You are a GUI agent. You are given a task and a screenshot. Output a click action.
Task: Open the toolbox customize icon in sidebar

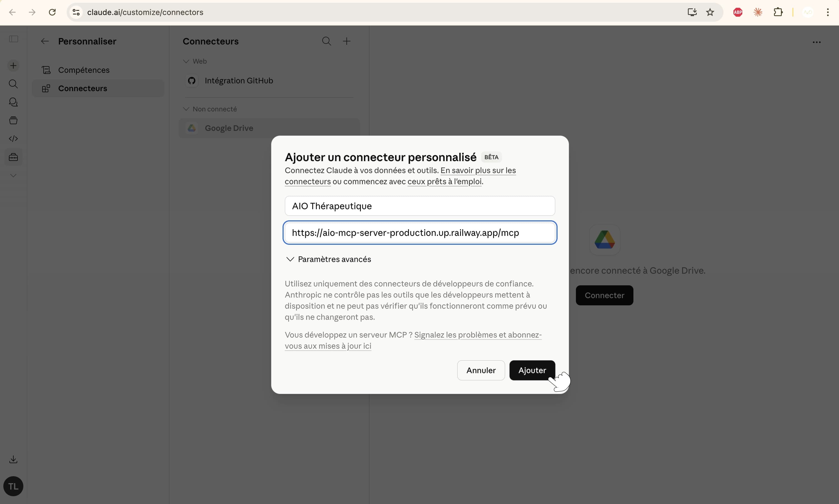pyautogui.click(x=13, y=157)
